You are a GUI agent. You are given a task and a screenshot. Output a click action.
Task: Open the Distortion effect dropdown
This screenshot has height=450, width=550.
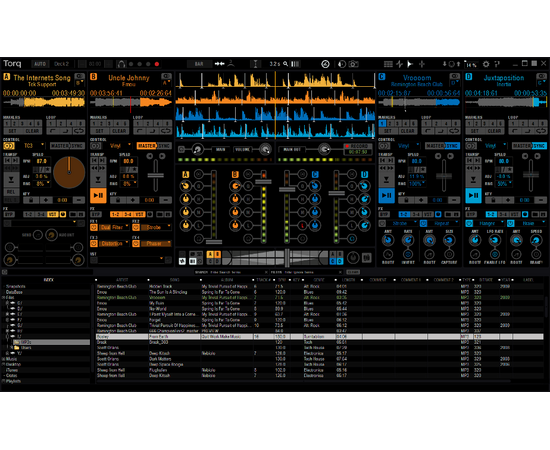[x=114, y=243]
